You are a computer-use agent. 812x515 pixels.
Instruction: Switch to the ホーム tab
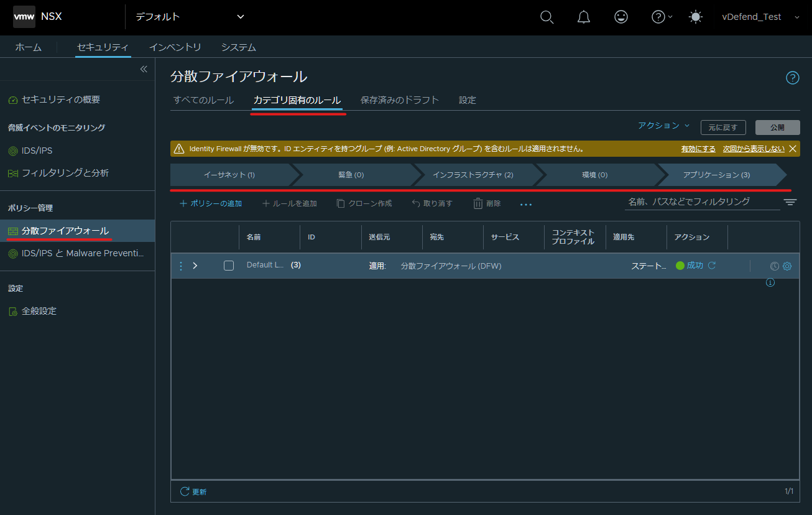[29, 47]
